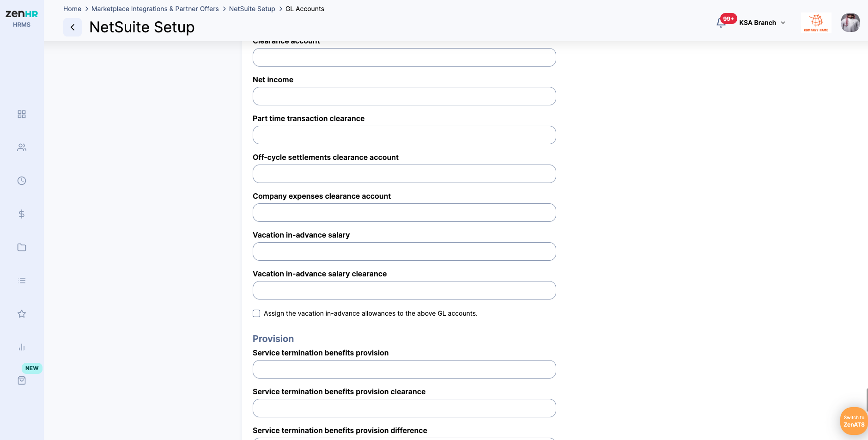Viewport: 868px width, 440px height.
Task: Click the Provision section heading
Action: [273, 339]
